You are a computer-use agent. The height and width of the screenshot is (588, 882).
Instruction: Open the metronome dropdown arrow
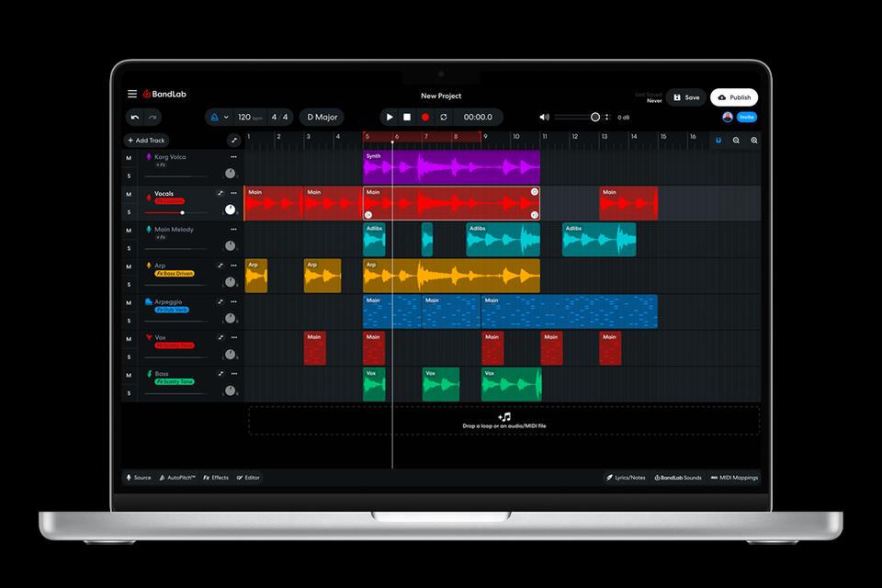click(x=226, y=118)
